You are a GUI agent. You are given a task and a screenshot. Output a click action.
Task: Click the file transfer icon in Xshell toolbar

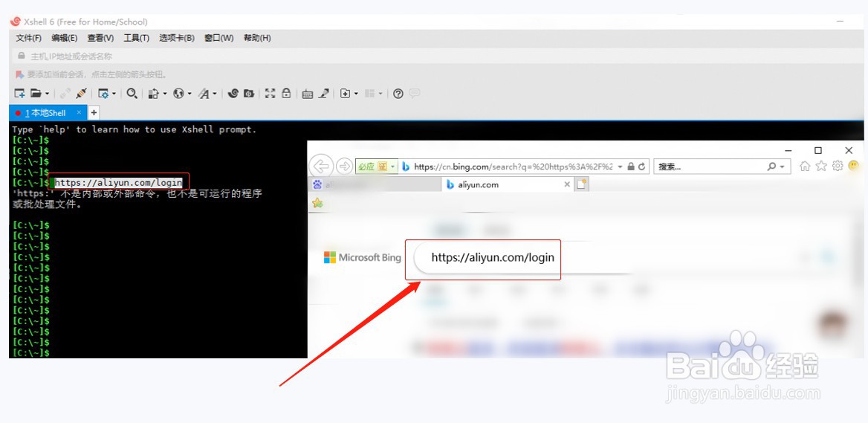[x=155, y=94]
